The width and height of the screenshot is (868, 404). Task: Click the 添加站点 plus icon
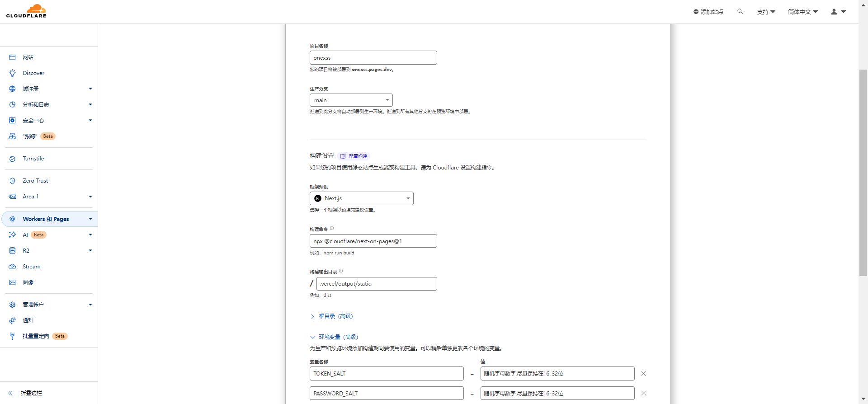click(x=696, y=12)
